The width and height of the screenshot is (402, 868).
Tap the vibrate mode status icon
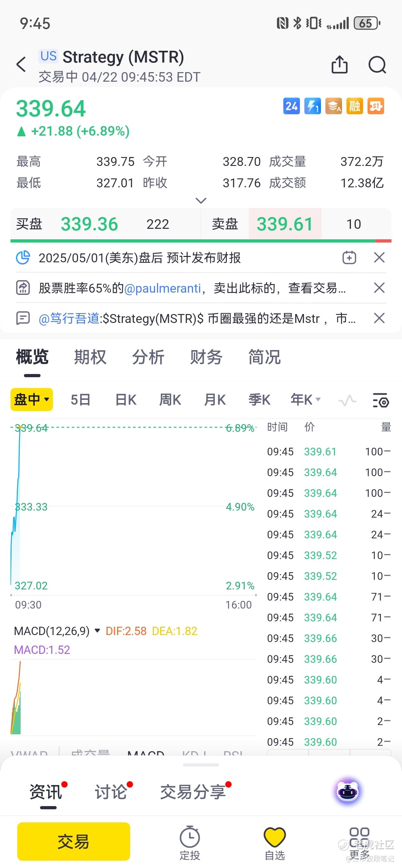point(314,23)
